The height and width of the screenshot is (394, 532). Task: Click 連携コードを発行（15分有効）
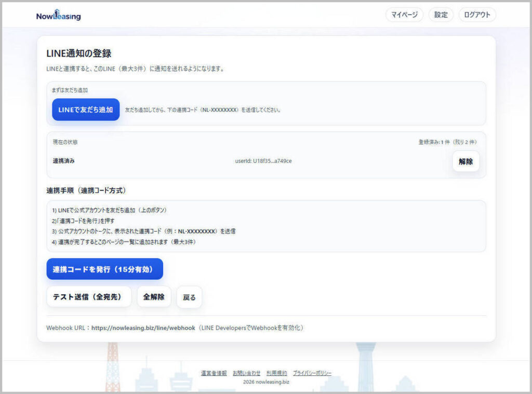point(104,269)
